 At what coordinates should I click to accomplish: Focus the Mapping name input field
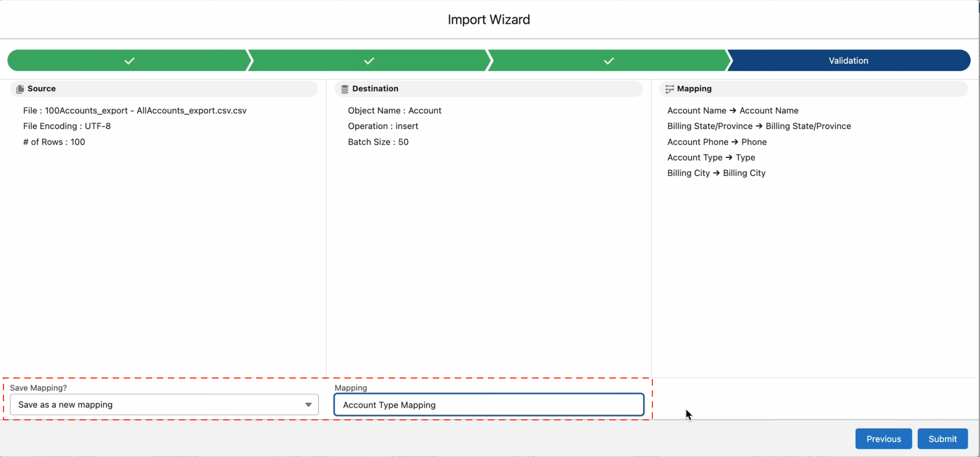pos(489,405)
